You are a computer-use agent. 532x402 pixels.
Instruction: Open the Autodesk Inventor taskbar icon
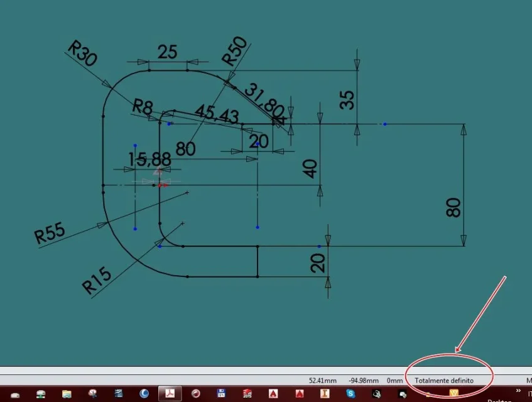pyautogui.click(x=325, y=393)
